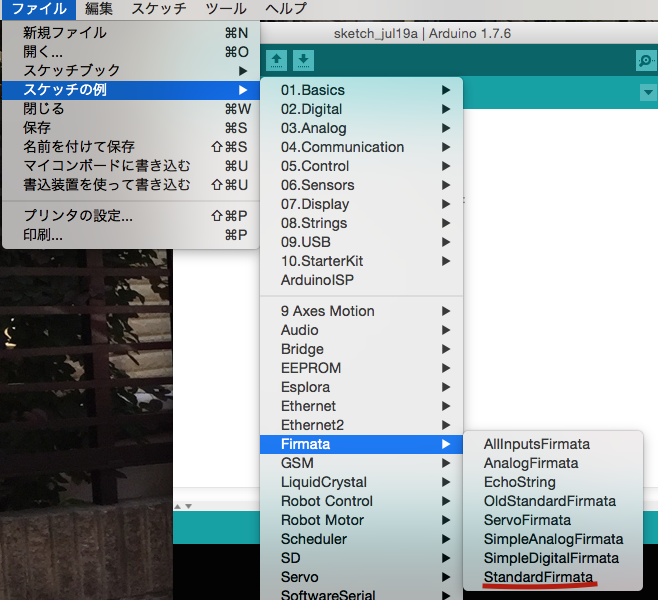This screenshot has height=600, width=658.
Task: Choose 印刷... menu entry
Action: (x=131, y=235)
